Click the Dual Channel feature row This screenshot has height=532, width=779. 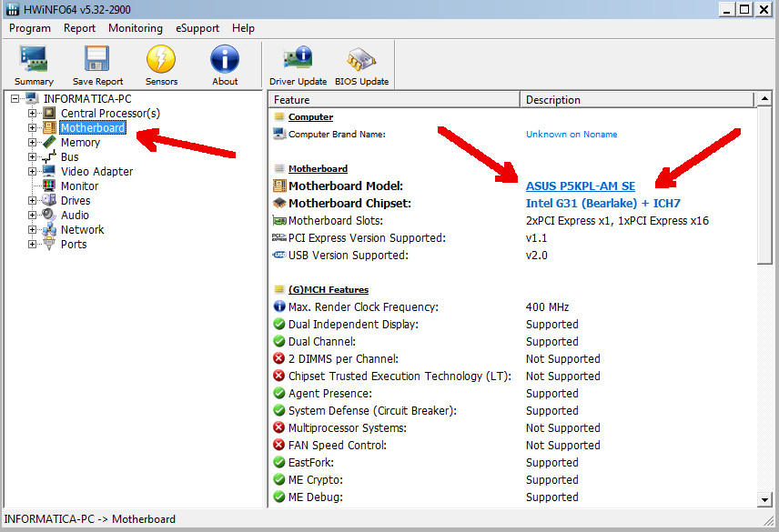pos(512,341)
